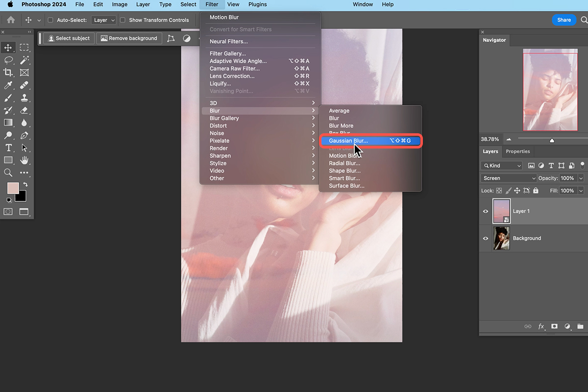This screenshot has width=588, height=392.
Task: Click the layer effects fx icon
Action: pyautogui.click(x=541, y=326)
